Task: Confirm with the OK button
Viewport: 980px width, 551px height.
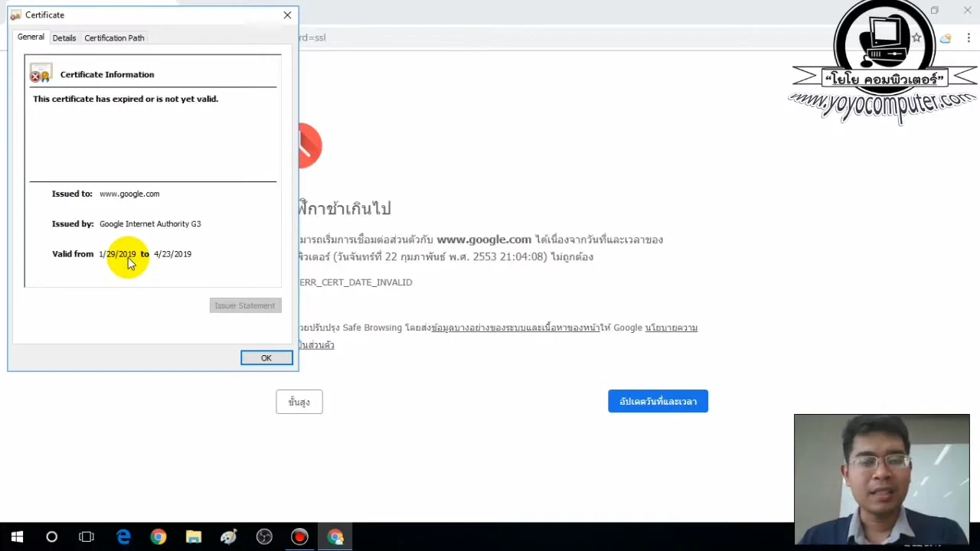Action: [266, 357]
